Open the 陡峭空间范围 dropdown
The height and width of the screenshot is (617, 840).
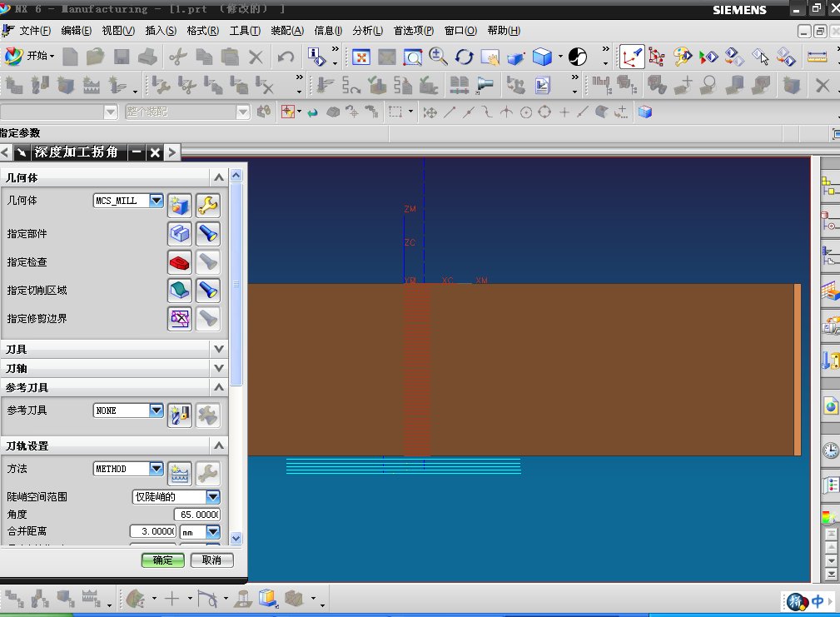tap(212, 496)
